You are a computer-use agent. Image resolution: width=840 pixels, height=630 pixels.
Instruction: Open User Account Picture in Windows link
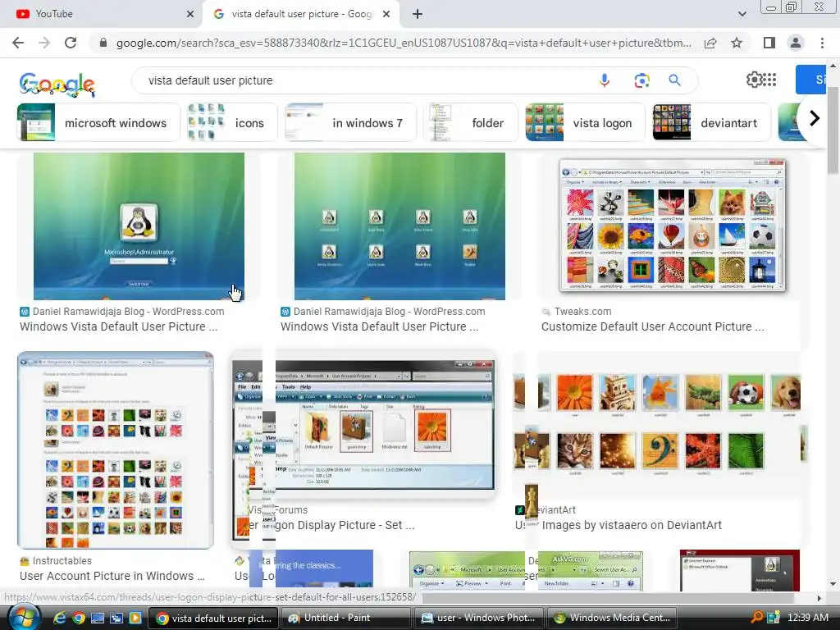click(112, 576)
